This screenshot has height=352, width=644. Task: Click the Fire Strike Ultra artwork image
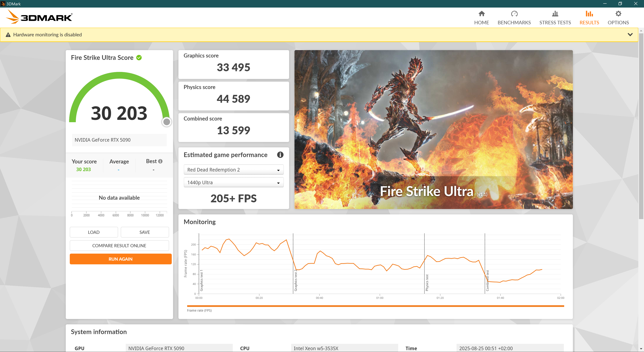point(433,129)
